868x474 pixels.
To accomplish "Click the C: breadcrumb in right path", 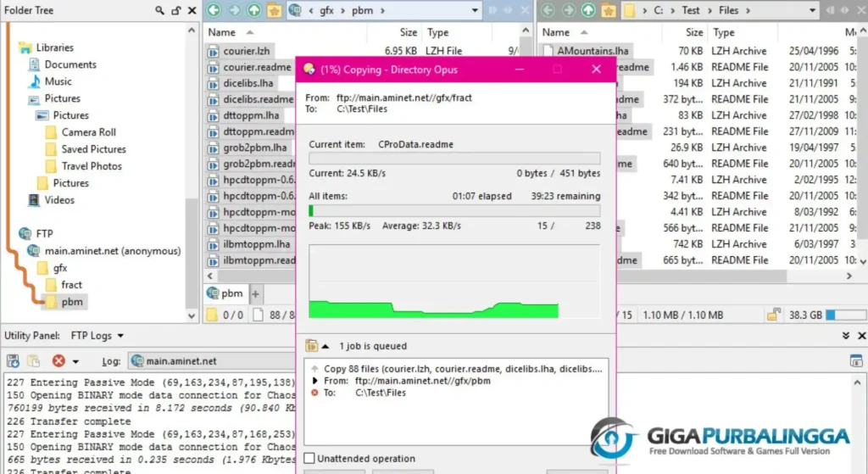I will [658, 10].
